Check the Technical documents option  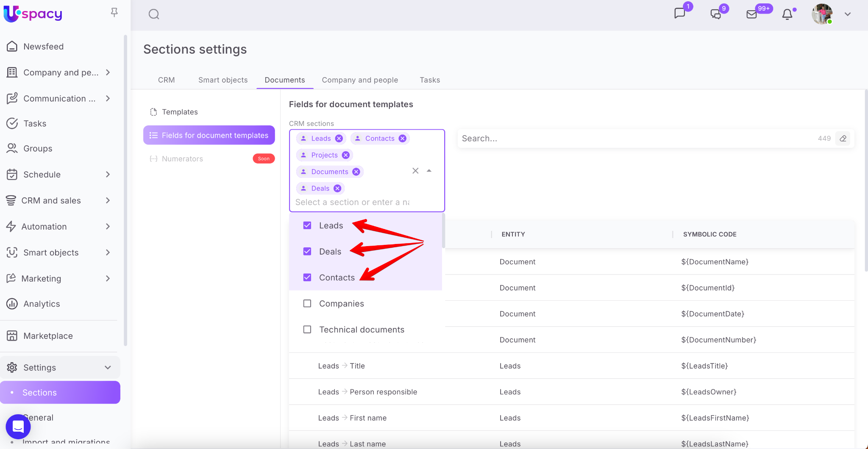tap(307, 330)
